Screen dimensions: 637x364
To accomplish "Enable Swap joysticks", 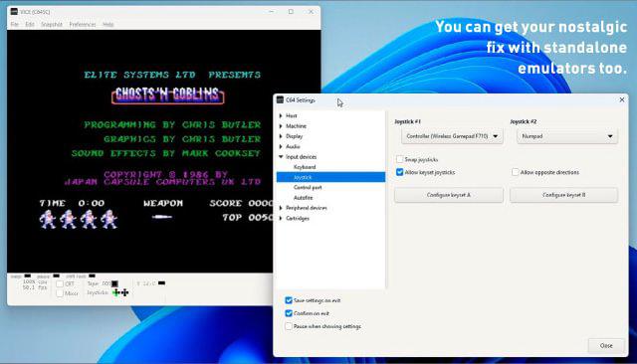I will tap(400, 159).
